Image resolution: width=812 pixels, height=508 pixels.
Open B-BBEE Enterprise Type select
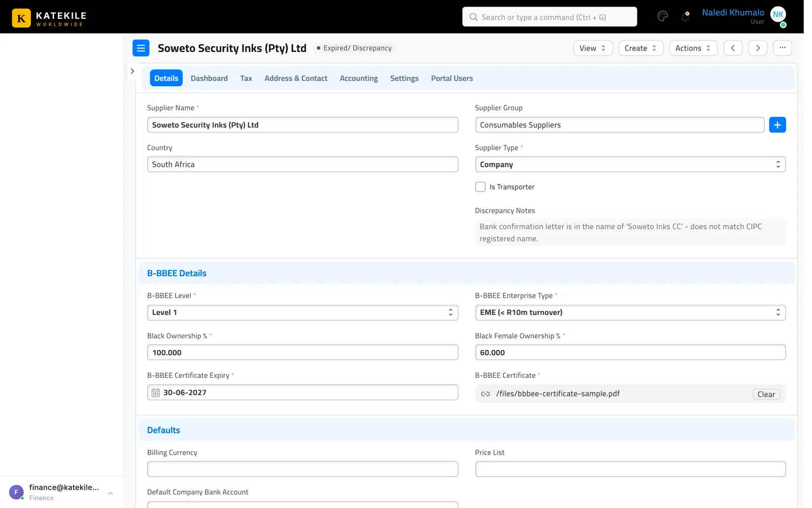pos(630,312)
